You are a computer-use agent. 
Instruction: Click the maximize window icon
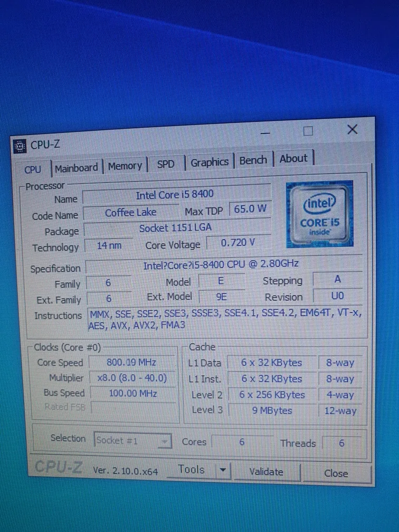[x=308, y=131]
